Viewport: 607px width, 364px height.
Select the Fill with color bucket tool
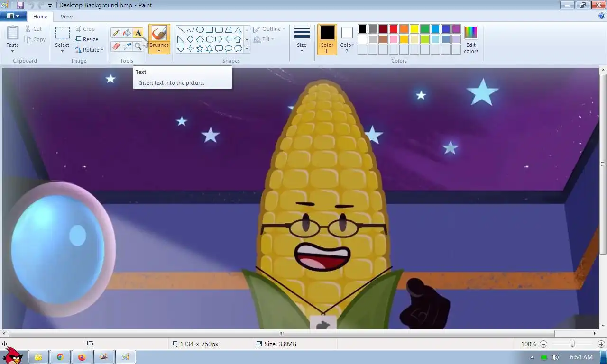(127, 33)
